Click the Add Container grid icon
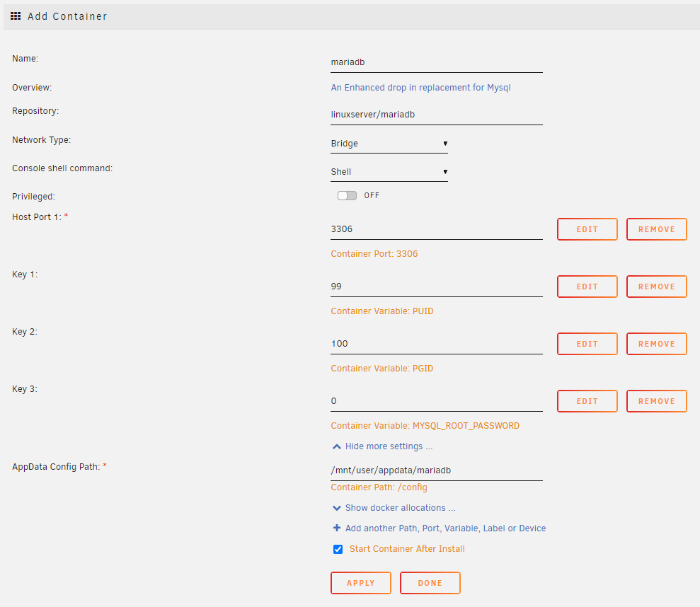Screen dimensions: 700x607 pyautogui.click(x=16, y=16)
